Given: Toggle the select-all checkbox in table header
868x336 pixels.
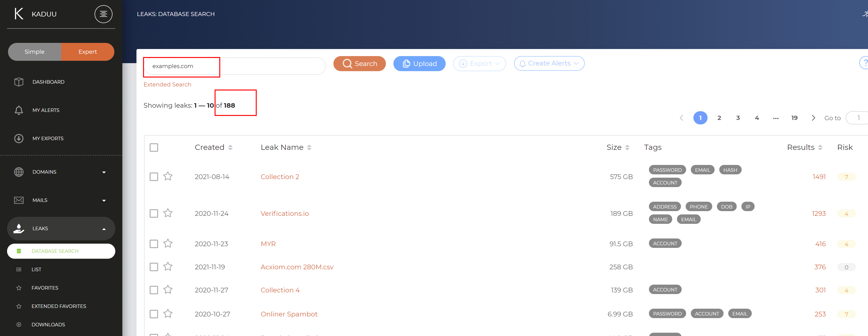Looking at the screenshot, I should click(x=154, y=148).
